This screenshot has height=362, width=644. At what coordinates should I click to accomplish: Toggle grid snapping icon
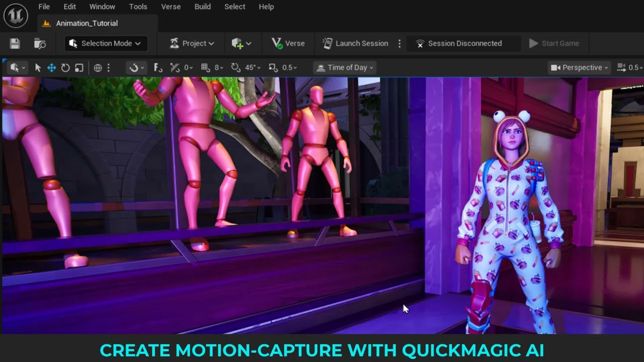click(x=205, y=68)
